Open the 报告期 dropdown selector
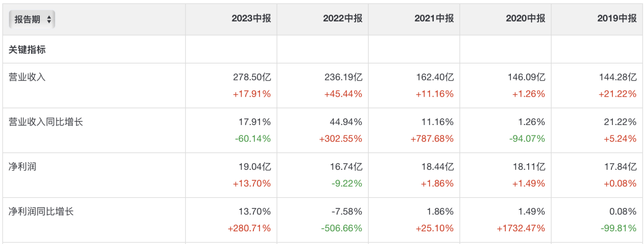644x244 pixels. click(x=32, y=19)
